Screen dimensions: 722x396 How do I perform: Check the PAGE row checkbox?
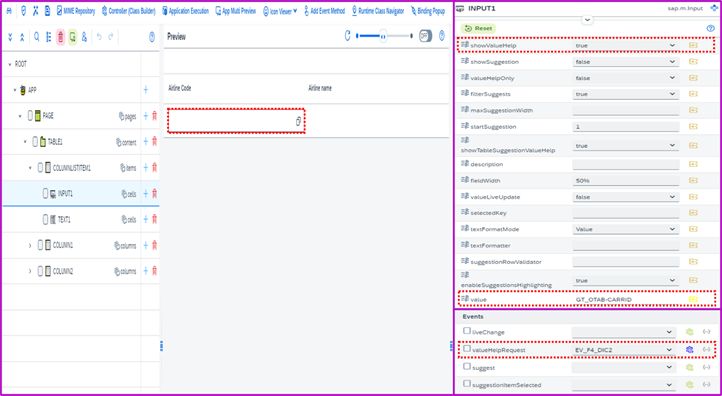pos(30,116)
